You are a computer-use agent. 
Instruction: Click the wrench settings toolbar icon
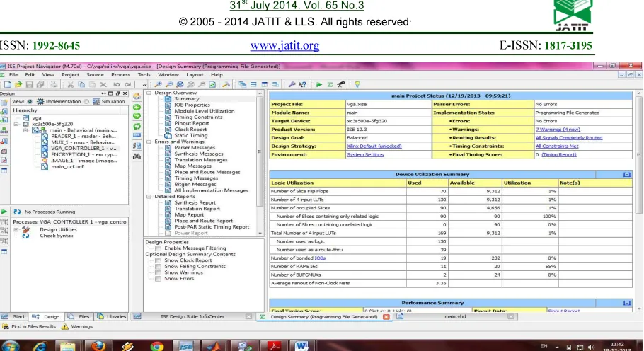point(292,85)
